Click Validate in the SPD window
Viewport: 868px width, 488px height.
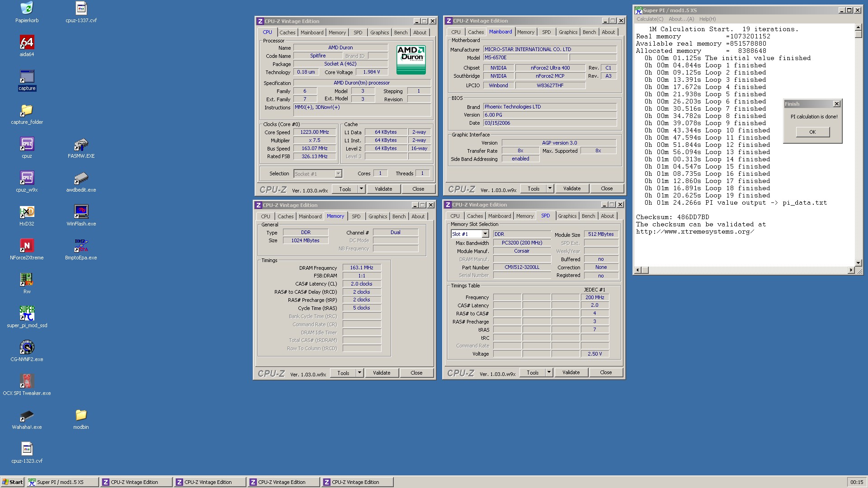point(571,372)
